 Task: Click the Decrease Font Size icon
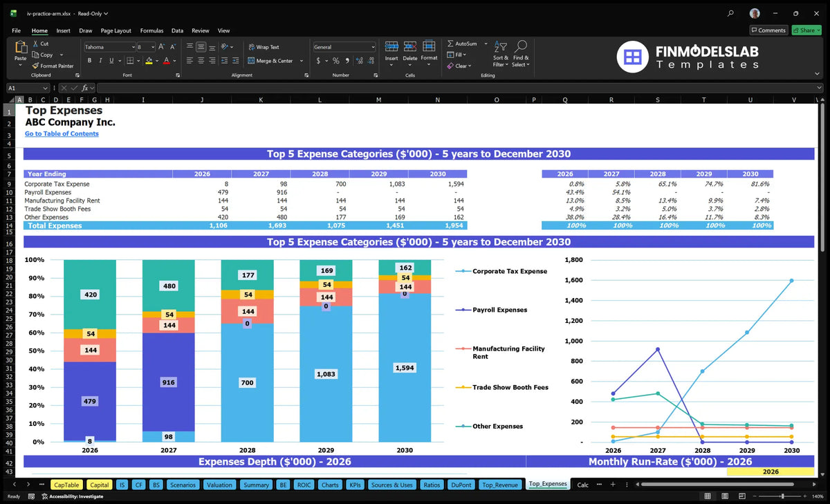(173, 47)
